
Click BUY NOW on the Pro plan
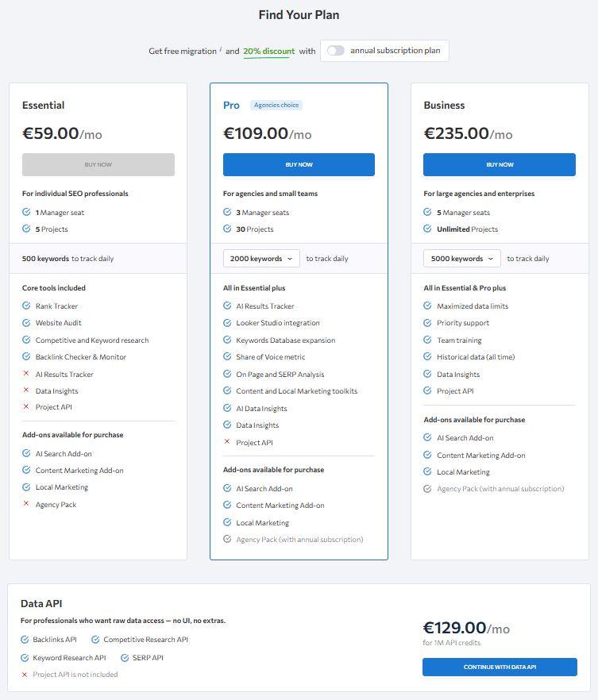coord(299,164)
